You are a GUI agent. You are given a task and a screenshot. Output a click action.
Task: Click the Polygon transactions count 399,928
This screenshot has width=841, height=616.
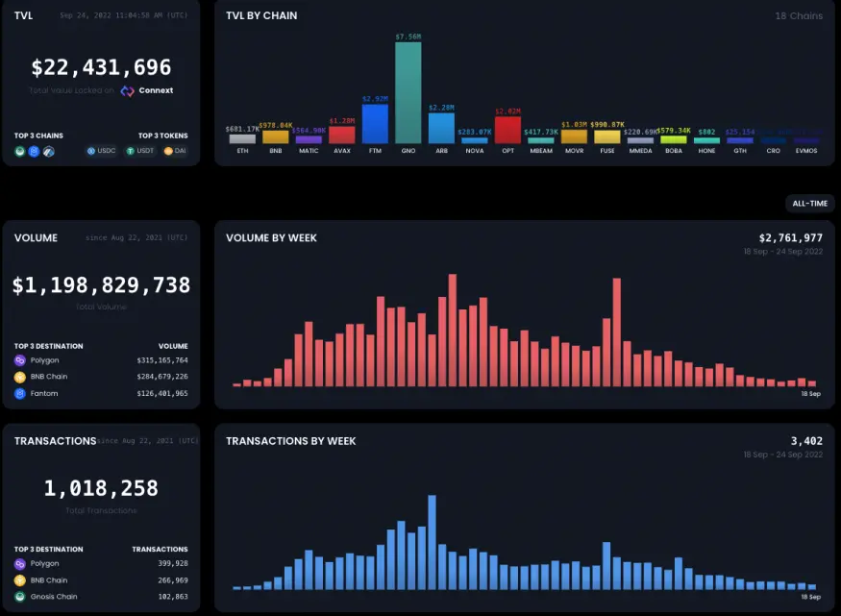(x=173, y=563)
